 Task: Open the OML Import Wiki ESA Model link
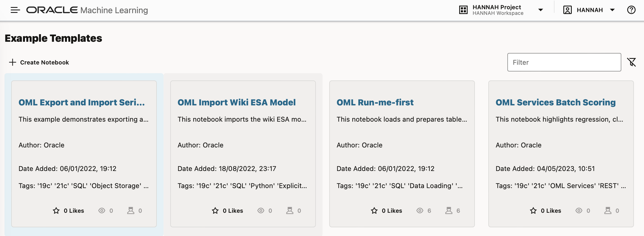[236, 102]
